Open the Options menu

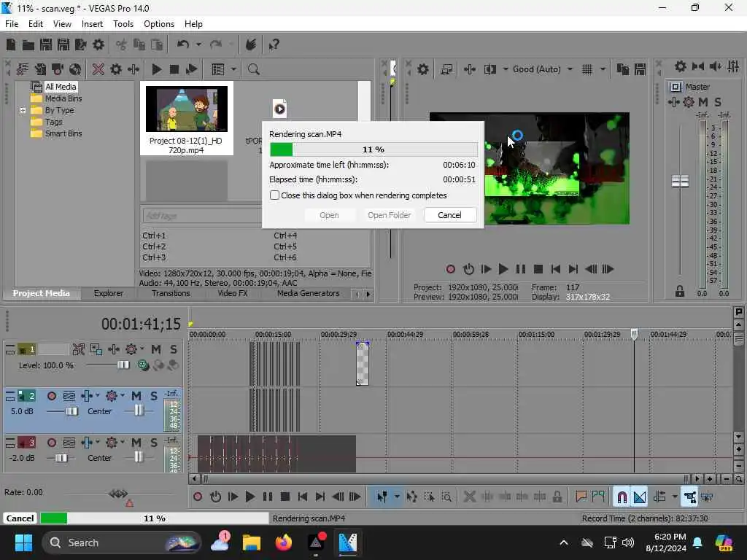pyautogui.click(x=158, y=24)
